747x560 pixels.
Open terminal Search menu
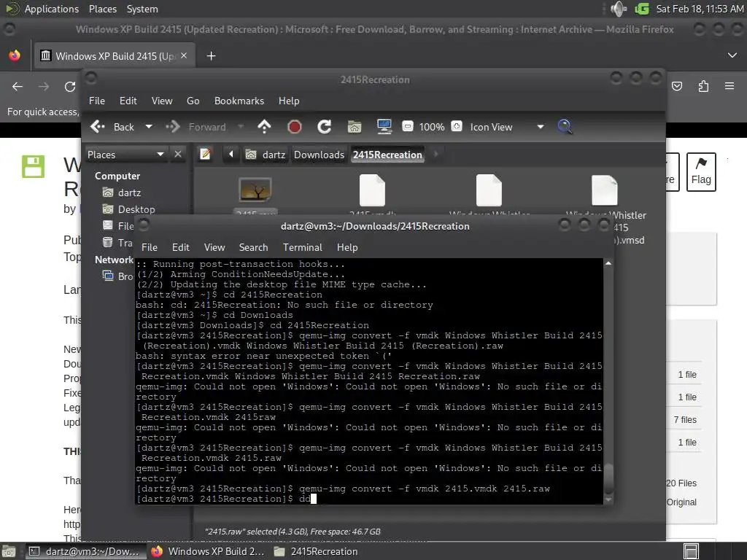coord(253,247)
